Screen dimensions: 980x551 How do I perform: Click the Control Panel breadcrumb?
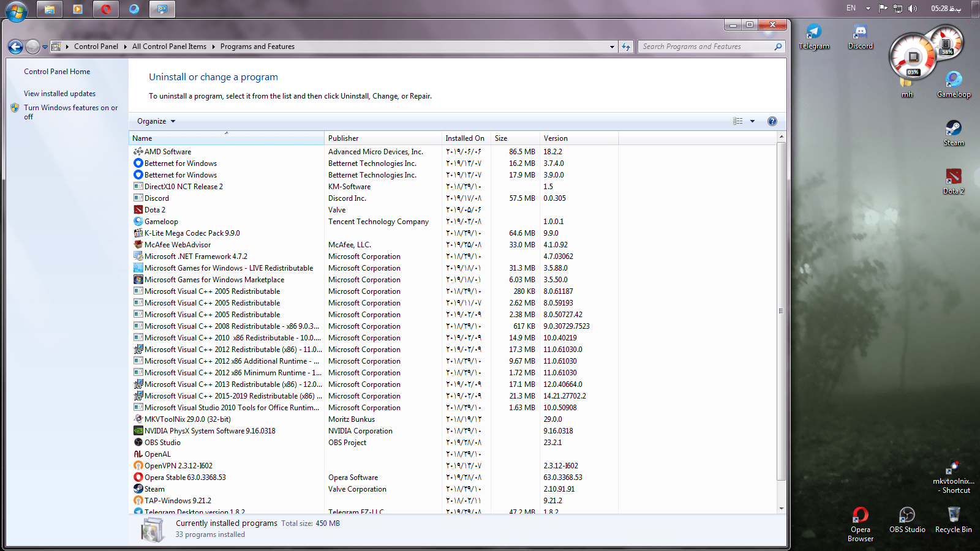96,47
